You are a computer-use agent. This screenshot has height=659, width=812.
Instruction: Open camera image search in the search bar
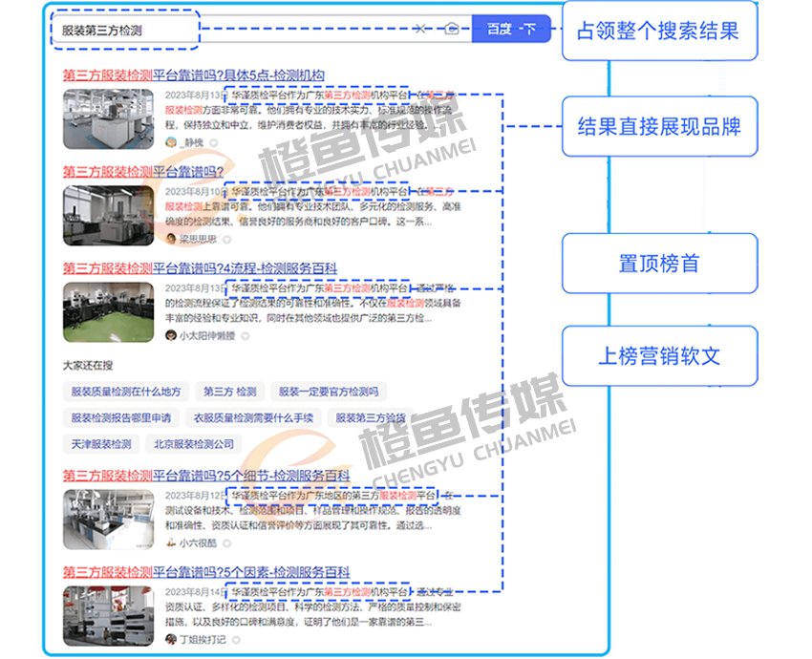coord(452,29)
